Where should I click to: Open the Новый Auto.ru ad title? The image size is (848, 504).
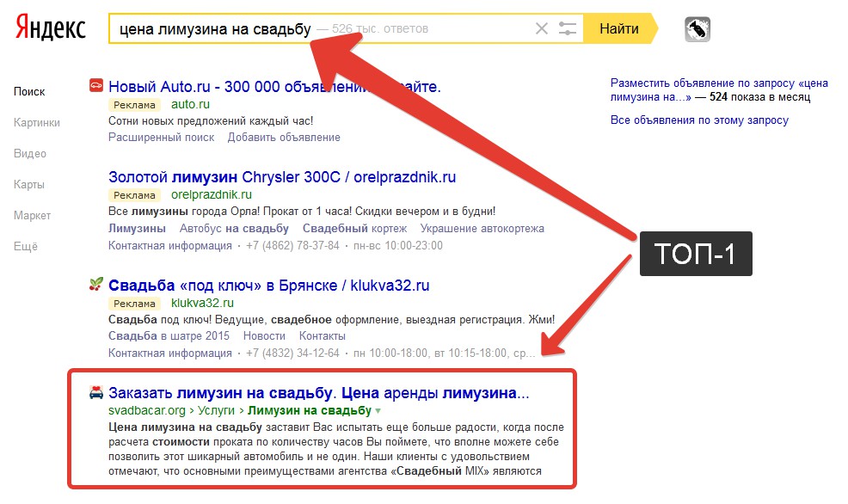tap(274, 87)
